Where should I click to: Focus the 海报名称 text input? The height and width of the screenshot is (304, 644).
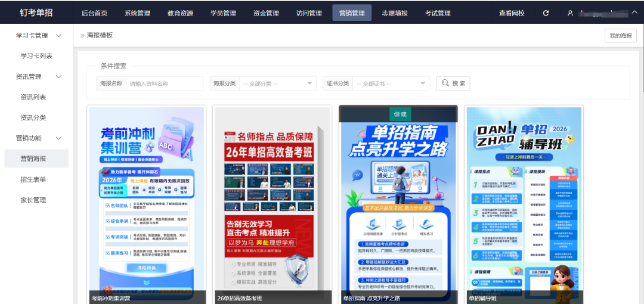click(x=165, y=83)
